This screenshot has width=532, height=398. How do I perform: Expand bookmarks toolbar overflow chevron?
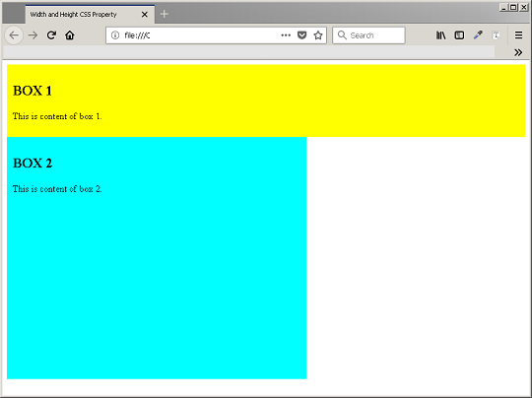coord(518,52)
